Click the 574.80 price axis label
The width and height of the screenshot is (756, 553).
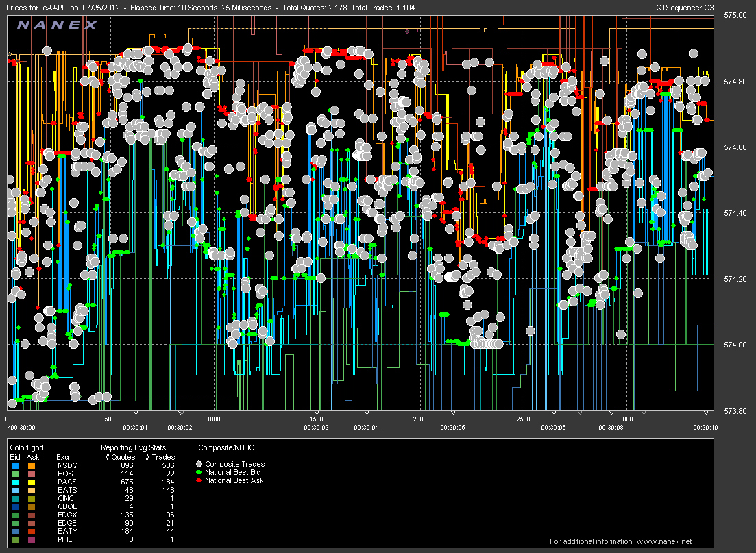coord(735,82)
